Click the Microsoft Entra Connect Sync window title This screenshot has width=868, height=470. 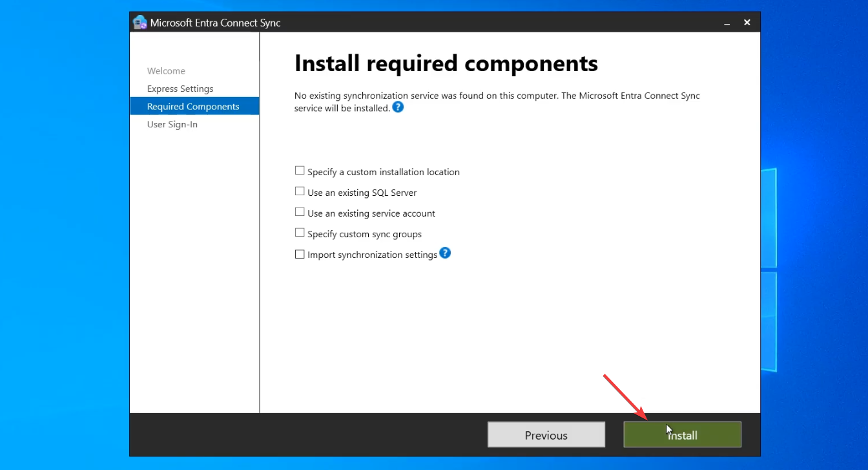[216, 23]
